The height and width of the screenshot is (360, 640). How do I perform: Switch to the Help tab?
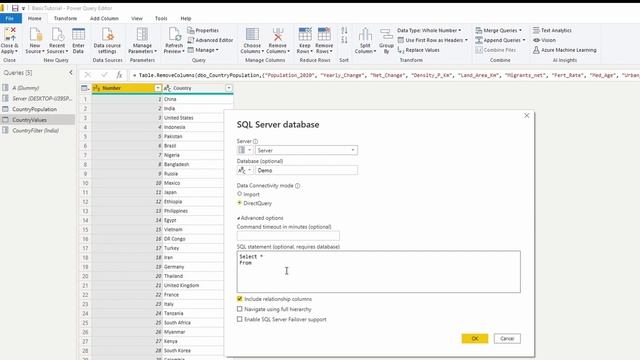point(186,18)
